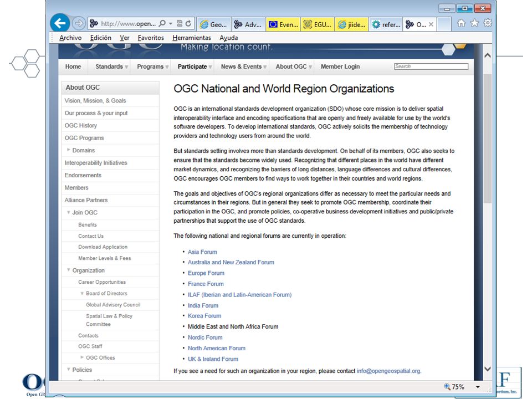
Task: Open Our process & your input link
Action: click(96, 113)
